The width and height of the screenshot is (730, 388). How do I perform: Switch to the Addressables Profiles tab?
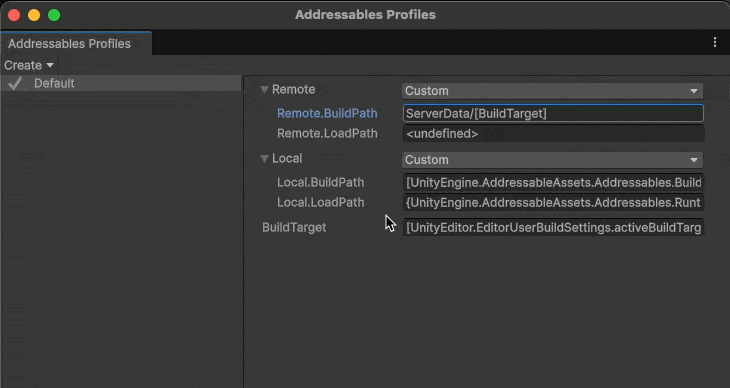(x=69, y=44)
